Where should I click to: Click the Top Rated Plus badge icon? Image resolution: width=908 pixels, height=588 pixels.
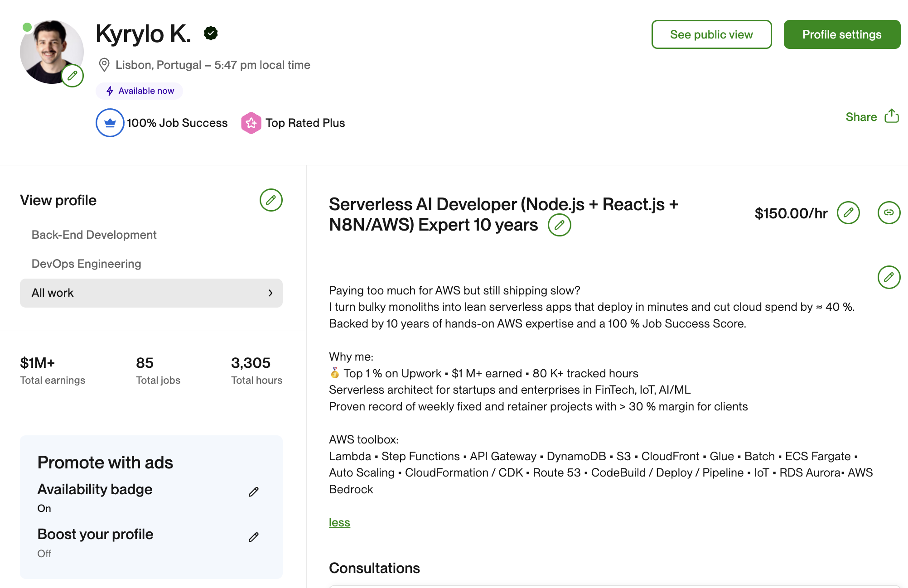point(251,123)
